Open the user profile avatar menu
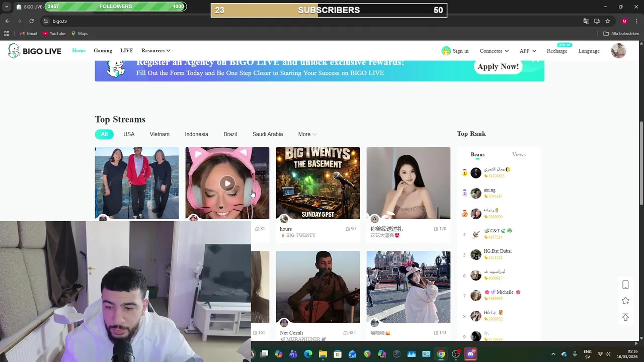This screenshot has height=362, width=644. point(618,51)
